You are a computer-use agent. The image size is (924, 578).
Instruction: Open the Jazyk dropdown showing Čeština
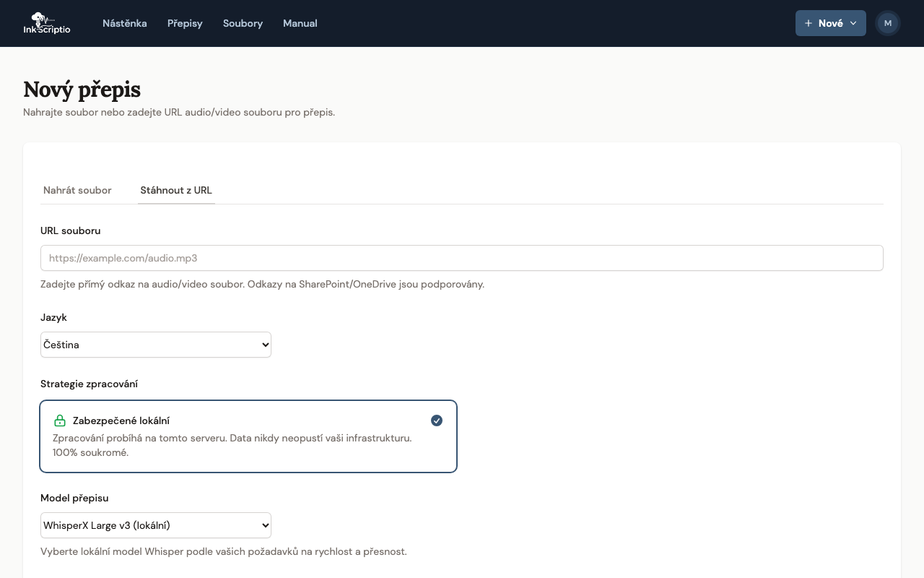[156, 345]
